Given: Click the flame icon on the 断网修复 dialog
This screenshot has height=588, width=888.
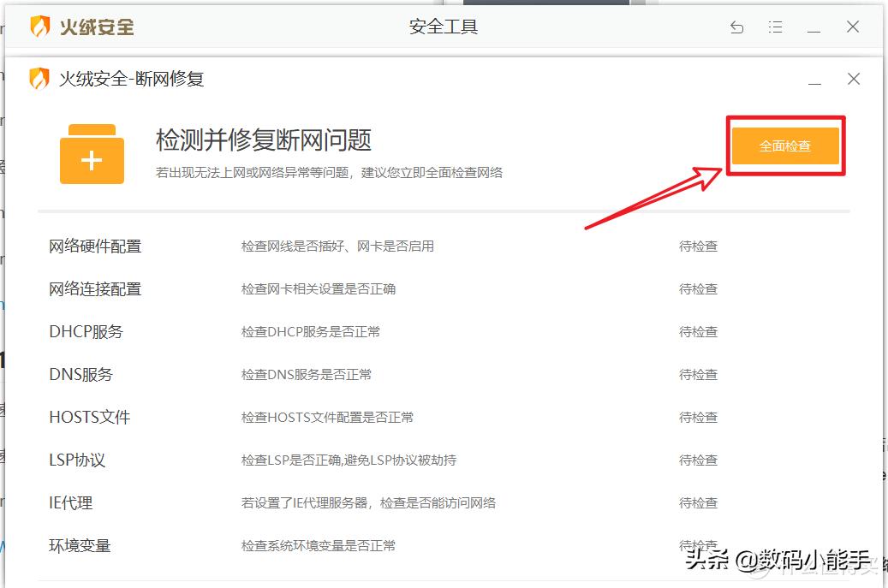Looking at the screenshot, I should point(38,78).
